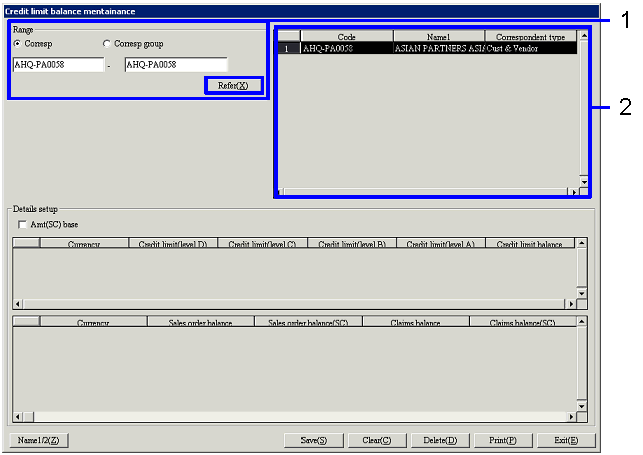Click the balance grid horizontal scroll thumb

click(28, 417)
